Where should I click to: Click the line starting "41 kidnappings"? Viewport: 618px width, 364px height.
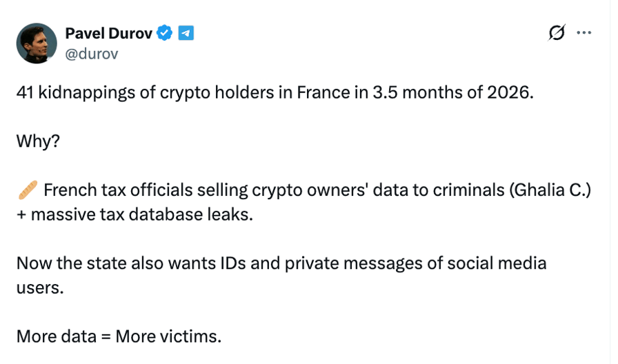pos(275,92)
